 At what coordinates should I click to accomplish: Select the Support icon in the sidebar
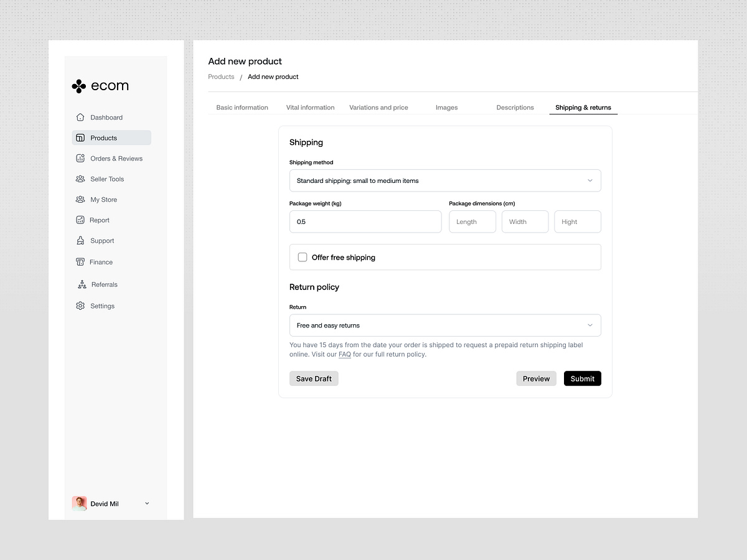pos(80,241)
